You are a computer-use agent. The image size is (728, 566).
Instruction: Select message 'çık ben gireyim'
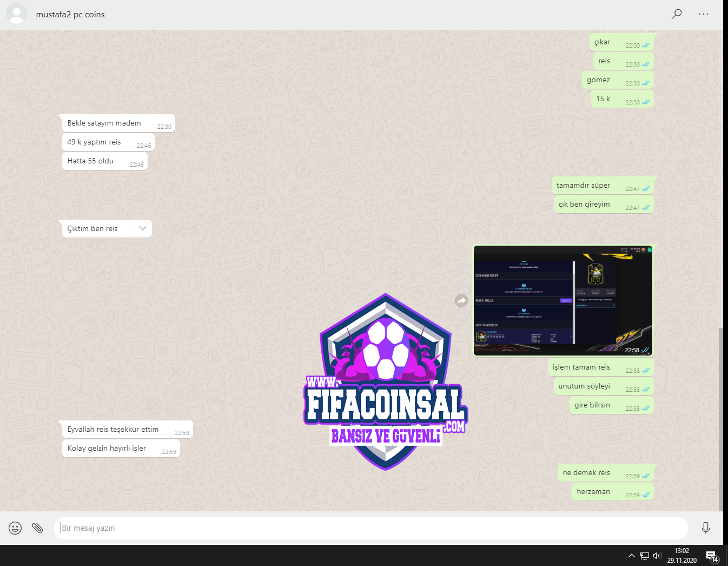pyautogui.click(x=604, y=204)
